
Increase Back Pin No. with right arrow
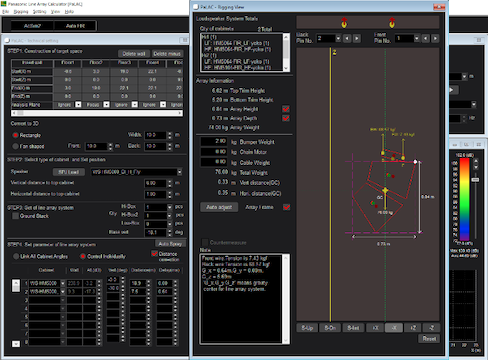point(357,39)
